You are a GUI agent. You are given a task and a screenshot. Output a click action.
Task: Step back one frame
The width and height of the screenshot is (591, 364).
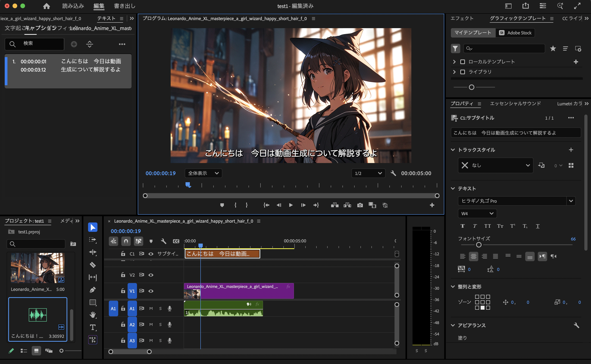[x=279, y=205]
